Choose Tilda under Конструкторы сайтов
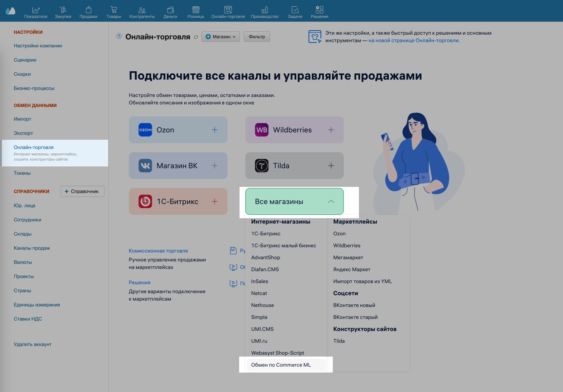The height and width of the screenshot is (392, 563). coord(339,341)
